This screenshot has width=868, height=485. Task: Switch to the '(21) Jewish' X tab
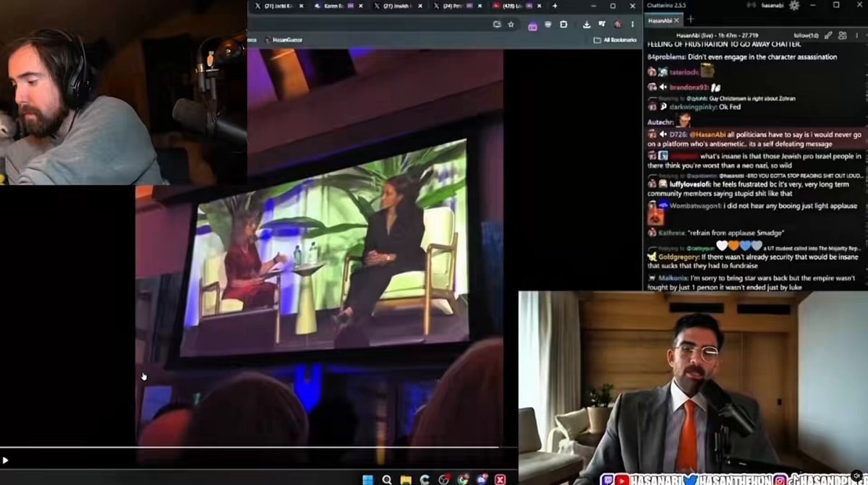point(399,6)
